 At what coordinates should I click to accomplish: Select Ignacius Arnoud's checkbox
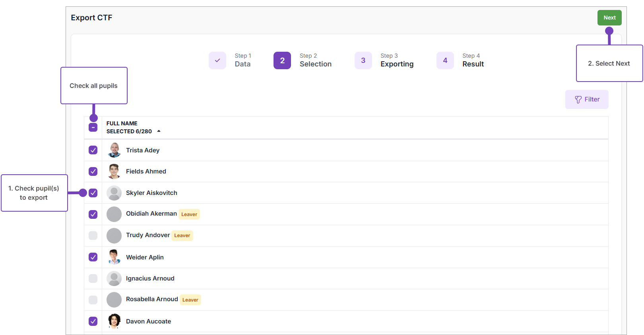point(93,279)
